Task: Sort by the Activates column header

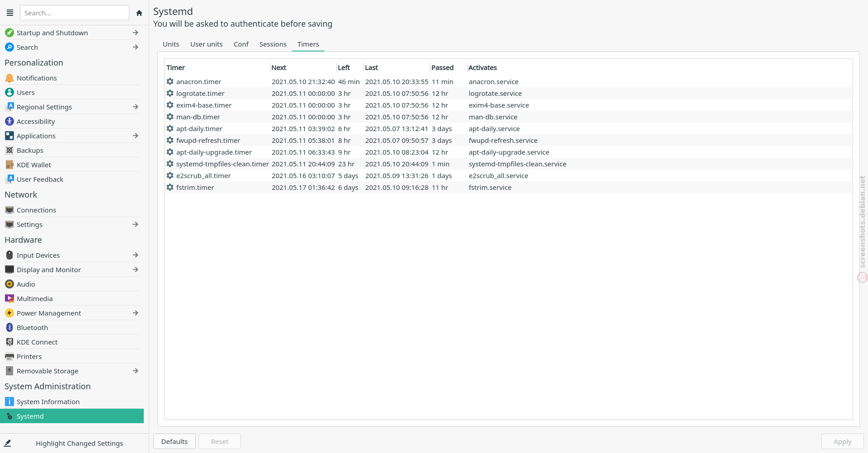Action: tap(660, 67)
